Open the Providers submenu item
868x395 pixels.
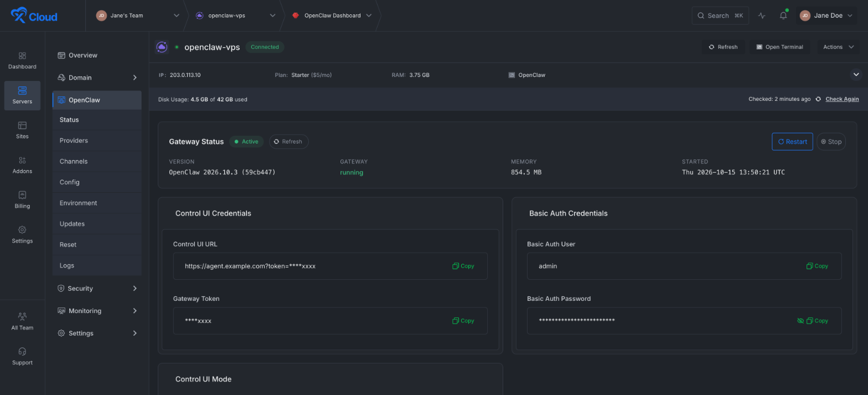click(97, 141)
